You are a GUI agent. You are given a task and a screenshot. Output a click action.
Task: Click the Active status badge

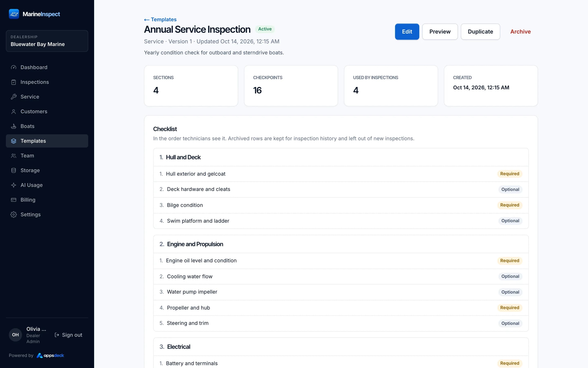pos(265,29)
